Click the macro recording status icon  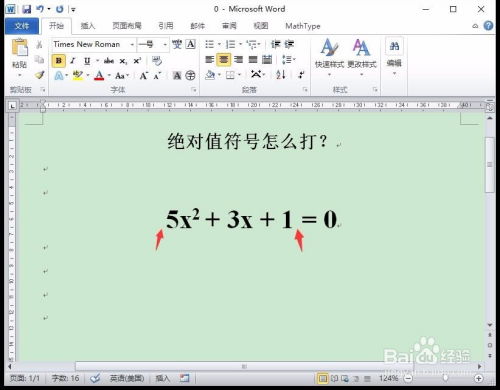(184, 378)
